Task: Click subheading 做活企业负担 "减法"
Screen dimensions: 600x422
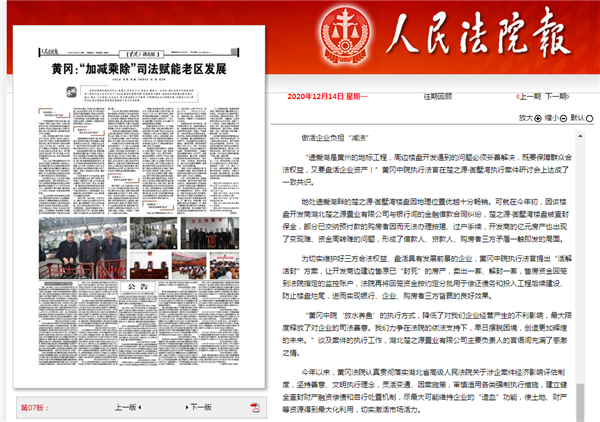Action: pos(335,138)
